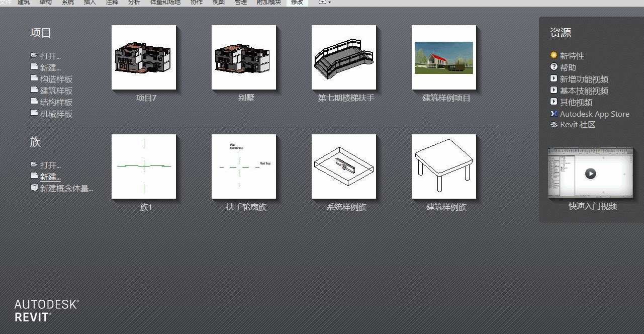The height and width of the screenshot is (334, 644).
Task: Open the 第七期楼梯扶手 project thumbnail
Action: point(344,57)
